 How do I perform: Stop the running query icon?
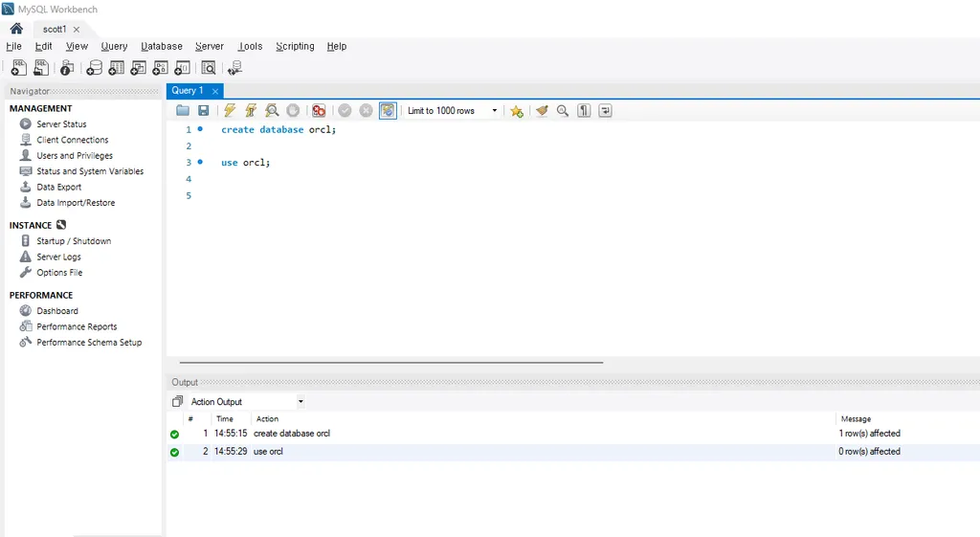click(x=293, y=111)
